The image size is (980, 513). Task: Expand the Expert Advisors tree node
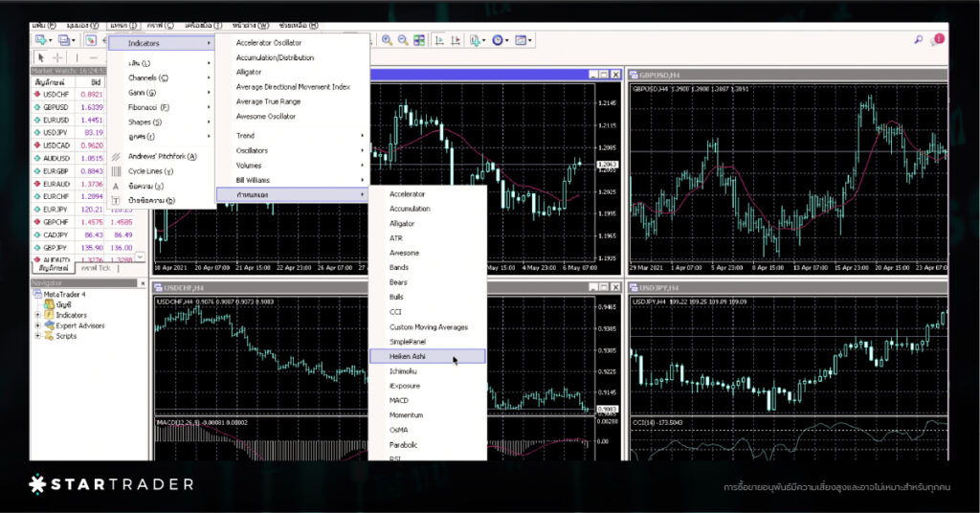37,325
